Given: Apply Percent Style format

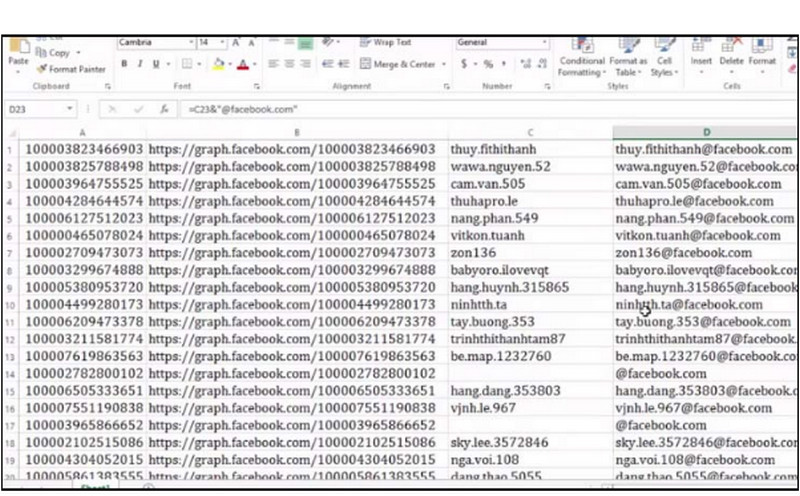Looking at the screenshot, I should click(488, 64).
